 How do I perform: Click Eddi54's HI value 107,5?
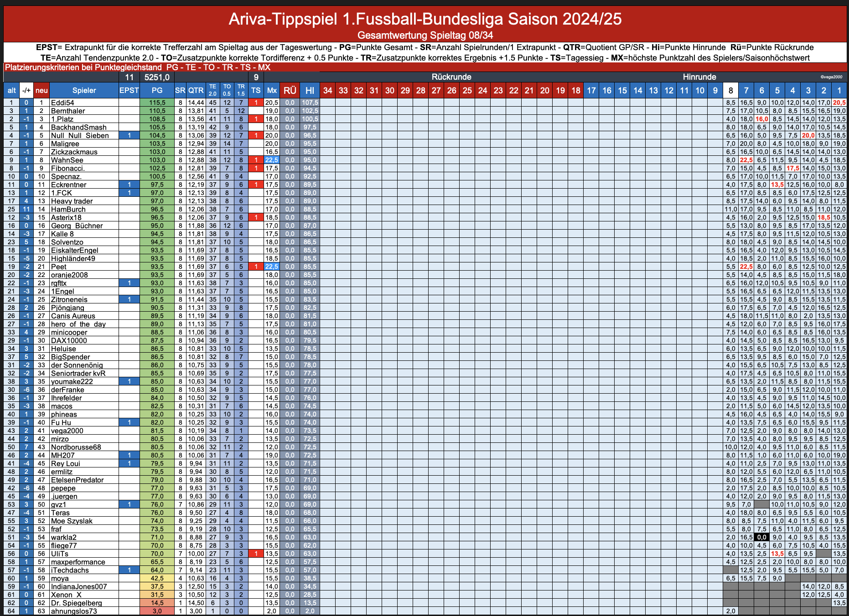[x=310, y=103]
